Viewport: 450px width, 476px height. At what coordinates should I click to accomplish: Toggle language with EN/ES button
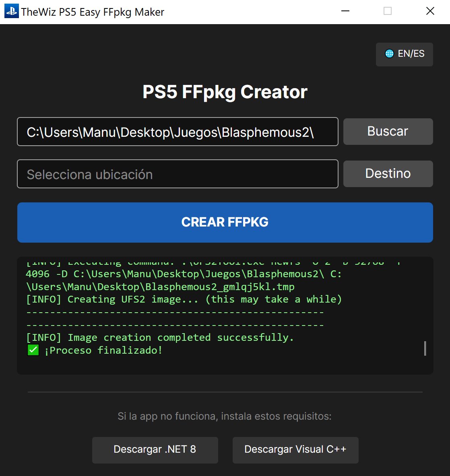pyautogui.click(x=404, y=54)
